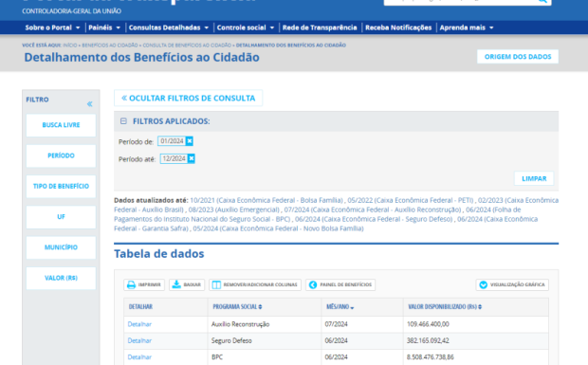Open Painel de Benefícios button
The image size is (588, 365).
(x=340, y=284)
